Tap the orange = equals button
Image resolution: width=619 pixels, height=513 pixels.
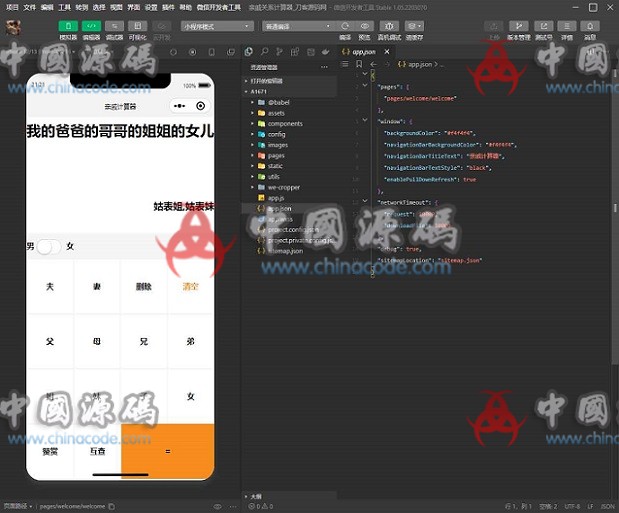tap(168, 451)
